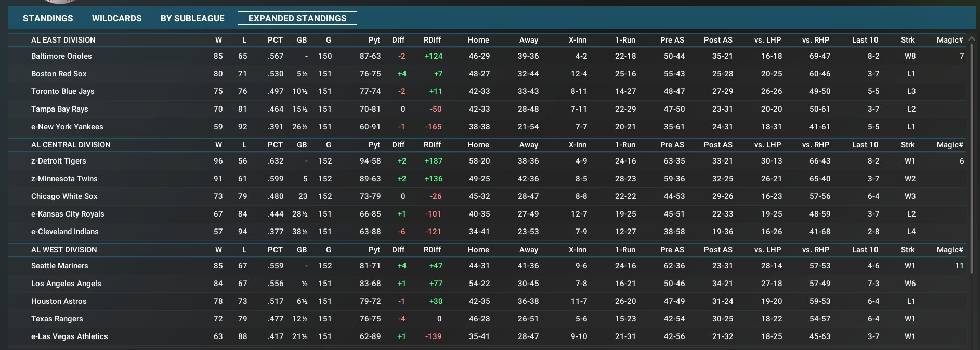The height and width of the screenshot is (350, 980).
Task: Click the scroll-up arrow on the standings list
Action: point(971,39)
